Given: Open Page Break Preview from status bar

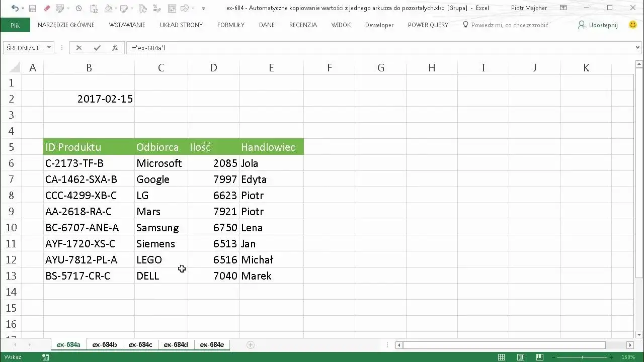Looking at the screenshot, I should (539, 357).
